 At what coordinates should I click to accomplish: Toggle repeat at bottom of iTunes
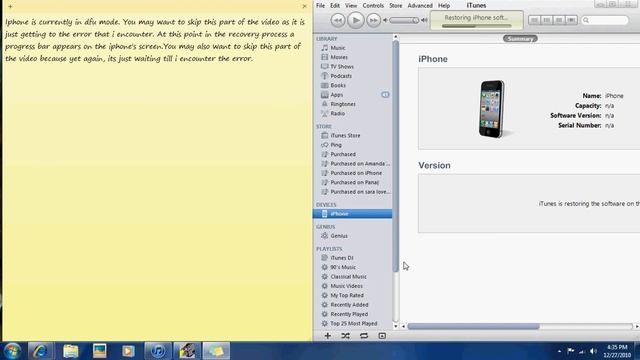tap(364, 336)
